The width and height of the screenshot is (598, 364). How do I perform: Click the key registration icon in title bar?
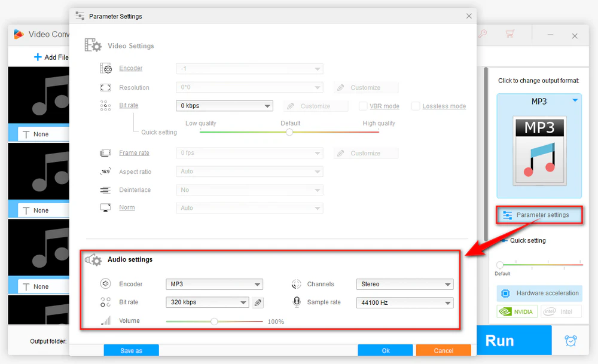(x=483, y=34)
